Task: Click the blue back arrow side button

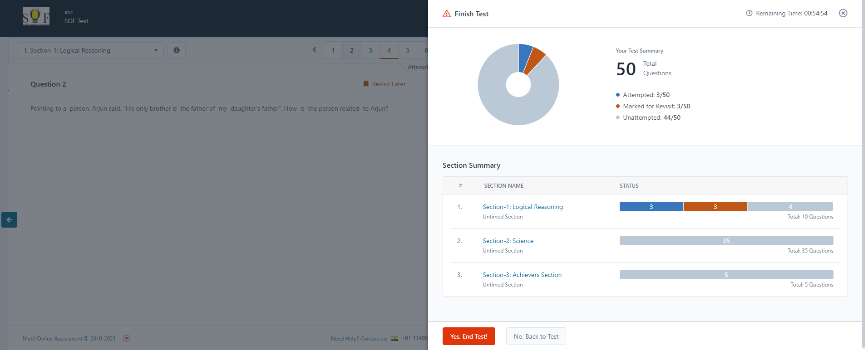Action: click(x=9, y=219)
